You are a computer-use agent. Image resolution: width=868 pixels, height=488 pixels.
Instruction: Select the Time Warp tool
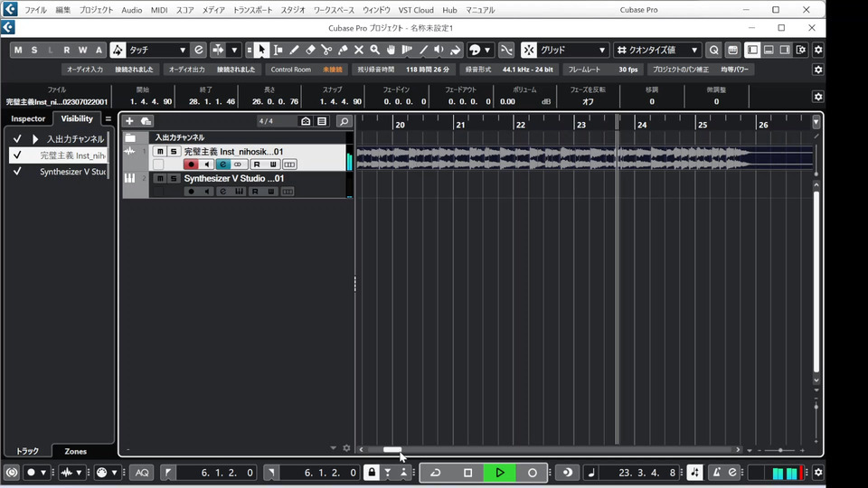[x=407, y=50]
